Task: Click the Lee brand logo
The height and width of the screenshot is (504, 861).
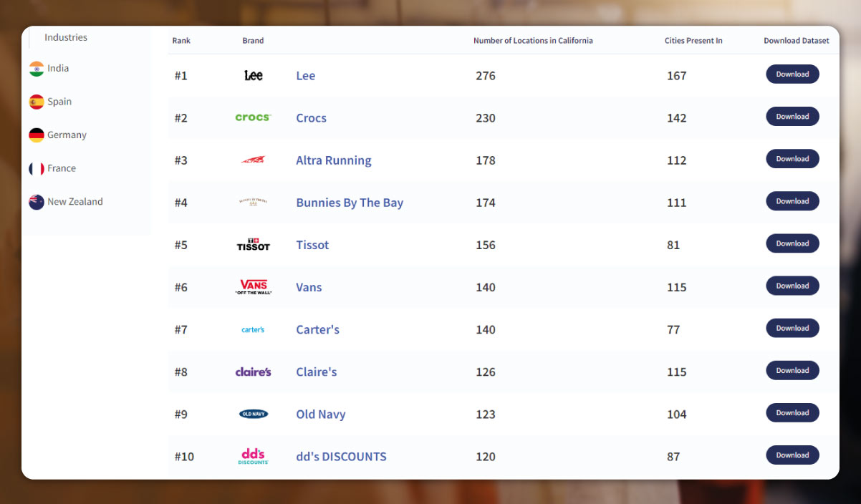Action: [x=254, y=75]
